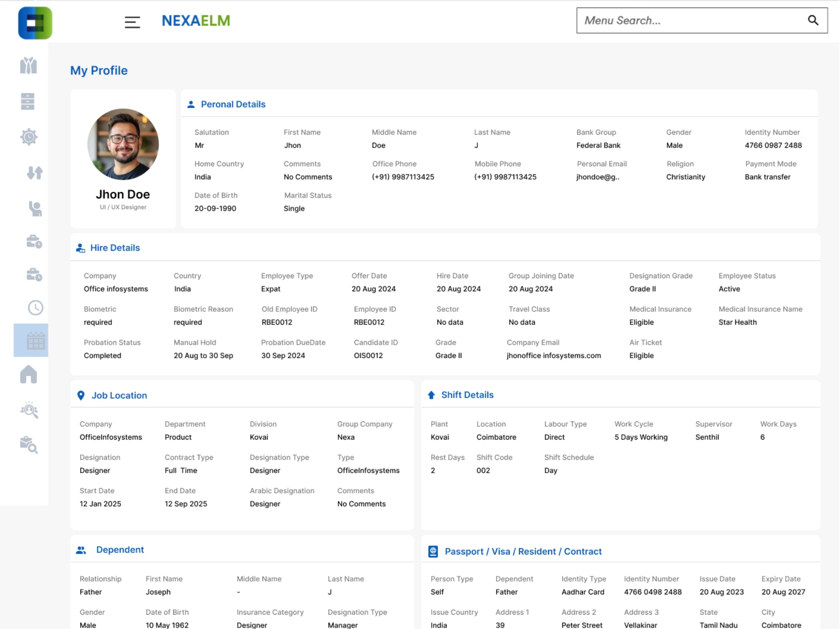Click the magnifier icon in Menu Search
Screen dimensions: 840x629
(813, 20)
